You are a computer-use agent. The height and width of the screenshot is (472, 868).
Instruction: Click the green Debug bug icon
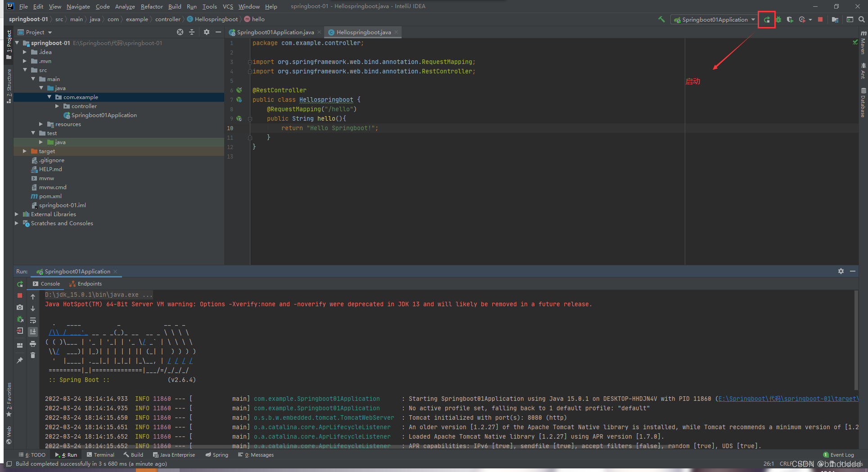pos(778,19)
